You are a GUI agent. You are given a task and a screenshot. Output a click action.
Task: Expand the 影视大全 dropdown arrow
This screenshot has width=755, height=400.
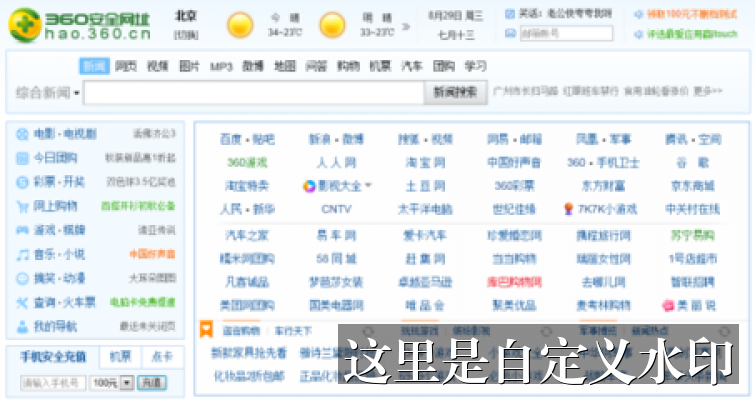click(368, 185)
